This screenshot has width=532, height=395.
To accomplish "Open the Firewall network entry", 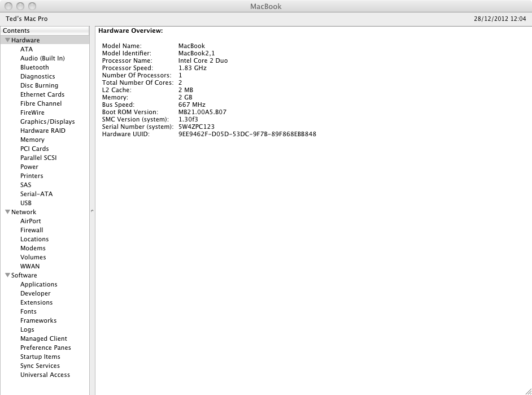I will point(32,230).
